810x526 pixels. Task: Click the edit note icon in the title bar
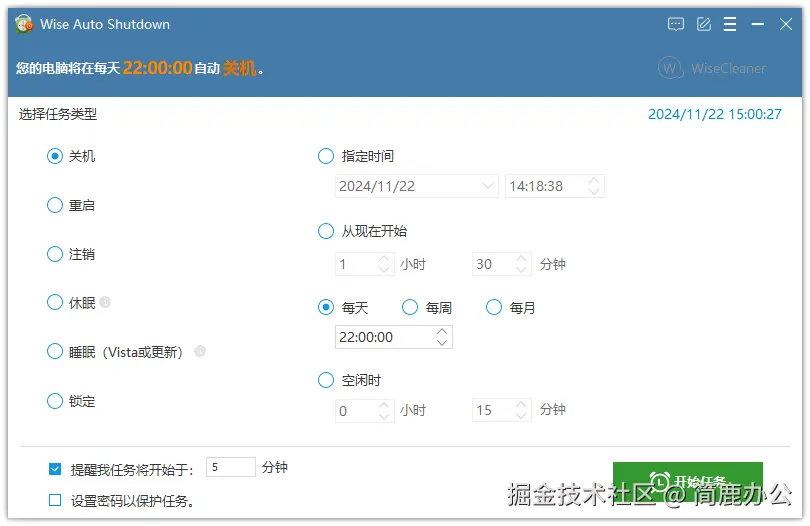[x=704, y=24]
